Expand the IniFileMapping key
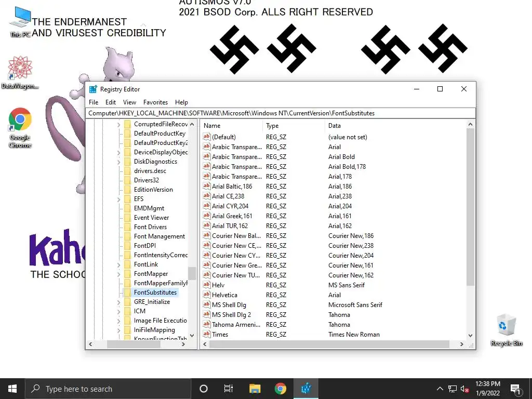 (118, 330)
